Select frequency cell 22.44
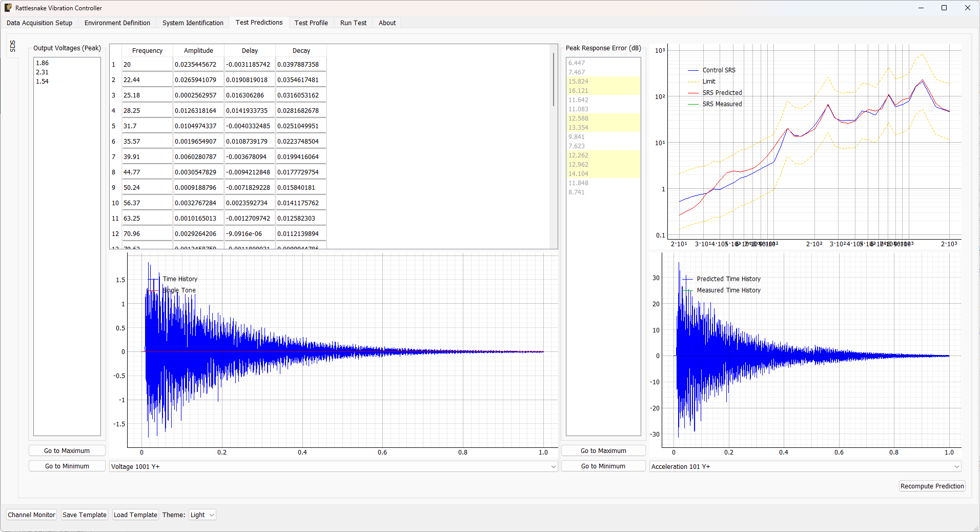This screenshot has height=532, width=980. 147,80
